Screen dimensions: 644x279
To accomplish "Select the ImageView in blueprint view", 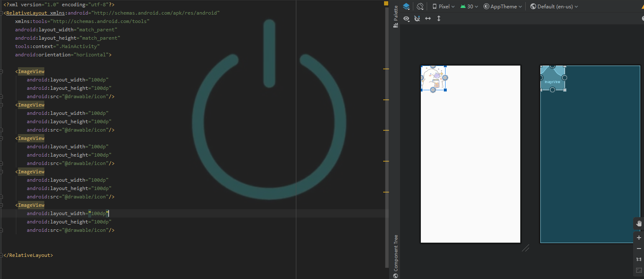I will point(552,78).
